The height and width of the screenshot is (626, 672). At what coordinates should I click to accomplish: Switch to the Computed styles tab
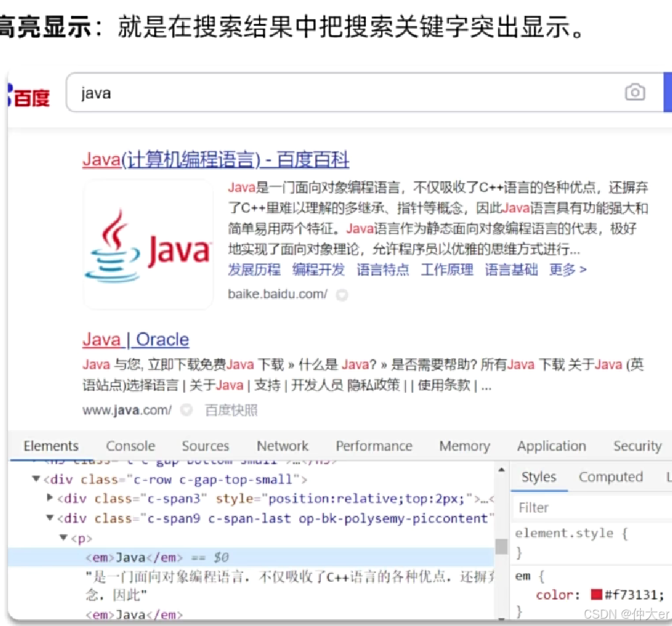tap(610, 477)
